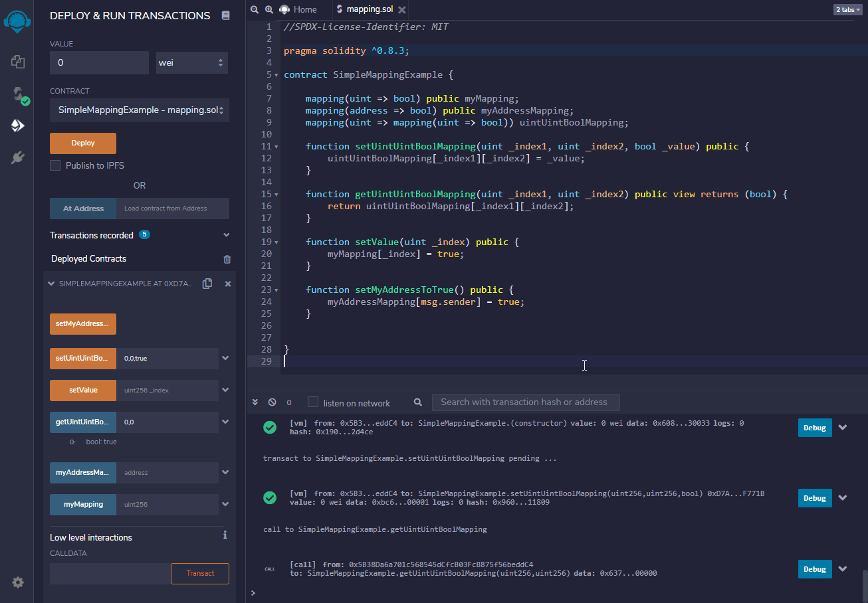Viewport: 868px width, 603px height.
Task: Zoom out the editor font
Action: click(x=254, y=9)
